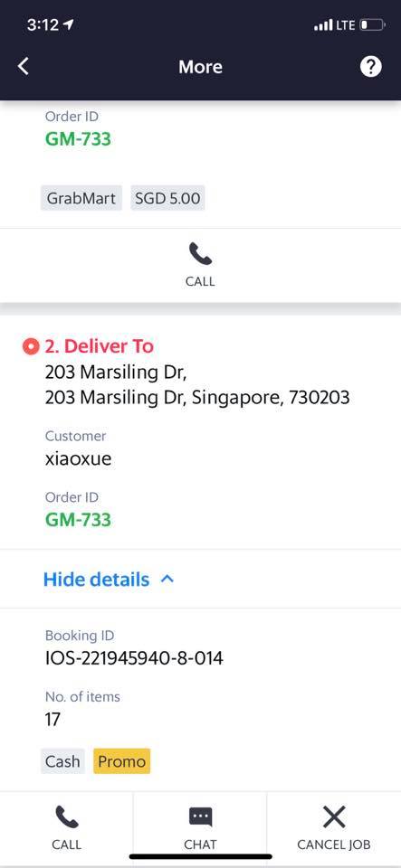
Task: Tap the red Deliver To pin marker
Action: coord(31,346)
